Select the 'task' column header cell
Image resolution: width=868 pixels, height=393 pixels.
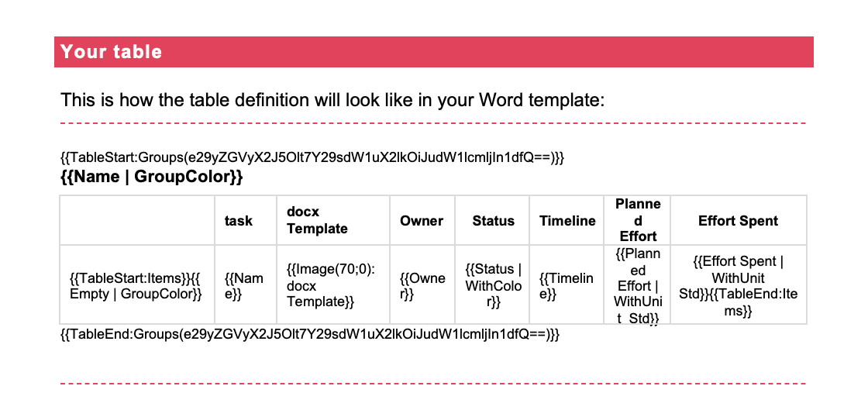pos(239,221)
